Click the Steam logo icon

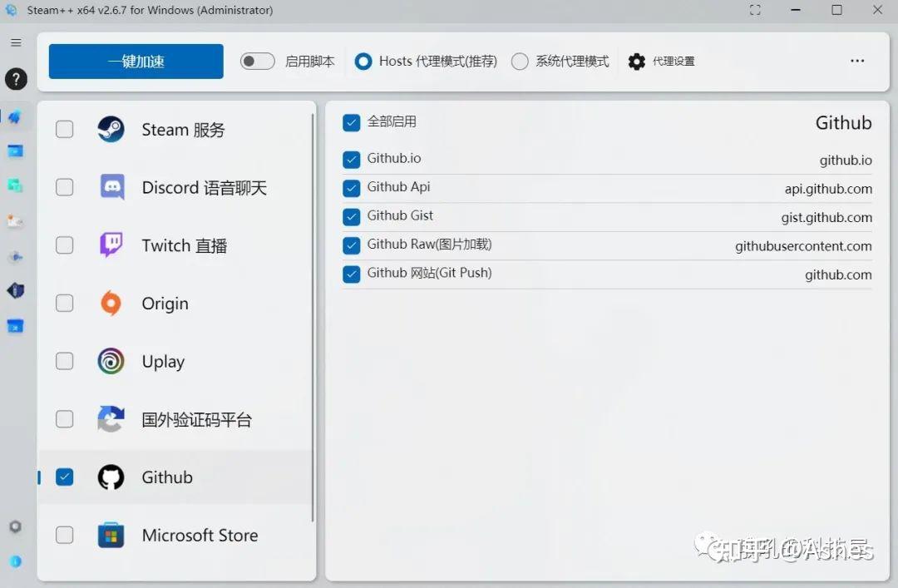click(x=111, y=130)
